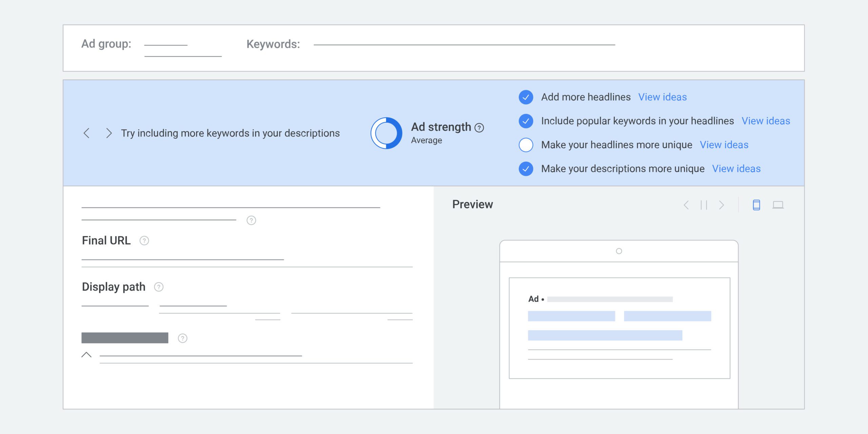Toggle the Add more headlines checkmark
This screenshot has height=434, width=868.
click(x=526, y=97)
